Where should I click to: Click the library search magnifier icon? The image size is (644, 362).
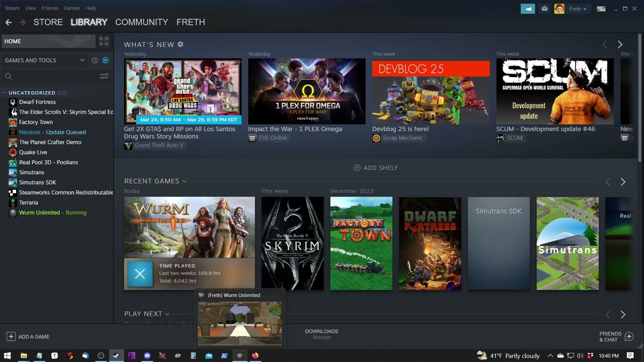point(9,76)
